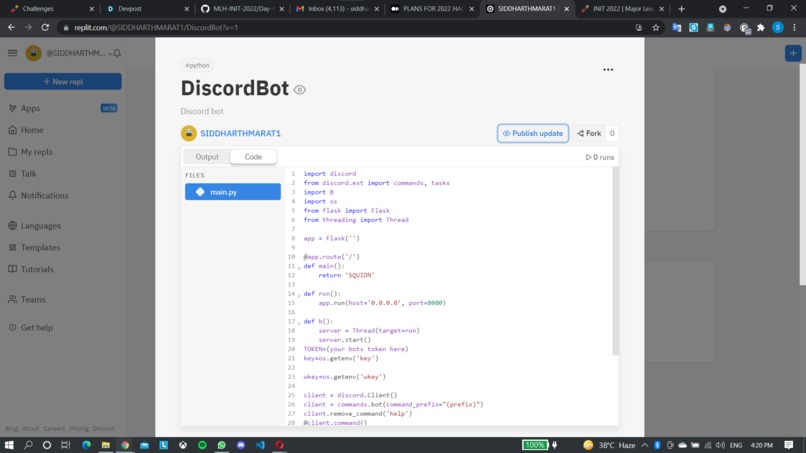
Task: Open the Replit hamburger sidebar menu
Action: point(12,53)
